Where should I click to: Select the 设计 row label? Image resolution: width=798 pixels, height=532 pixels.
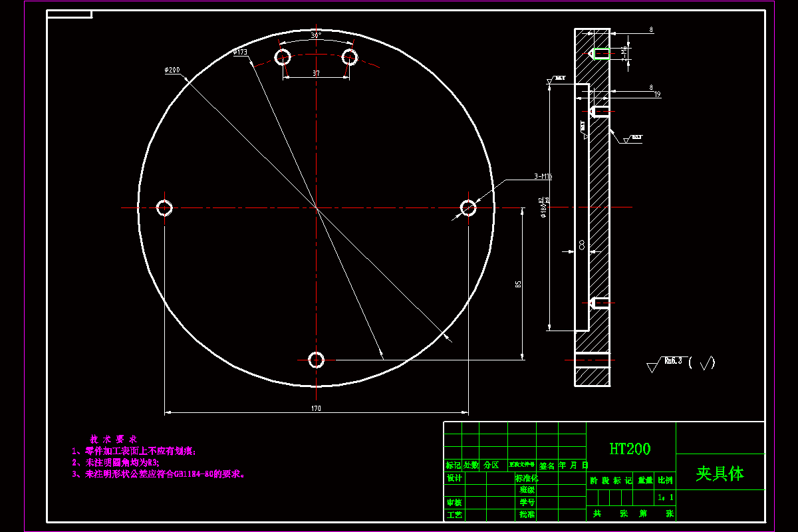[454, 478]
